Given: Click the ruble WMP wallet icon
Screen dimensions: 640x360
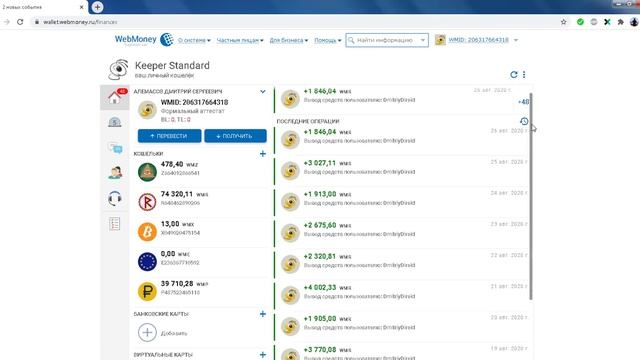Looking at the screenshot, I should (147, 291).
